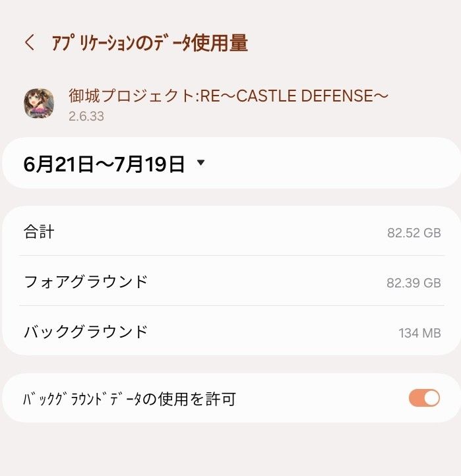Select the 7月19日 end date text
This screenshot has width=461, height=476.
tap(153, 164)
